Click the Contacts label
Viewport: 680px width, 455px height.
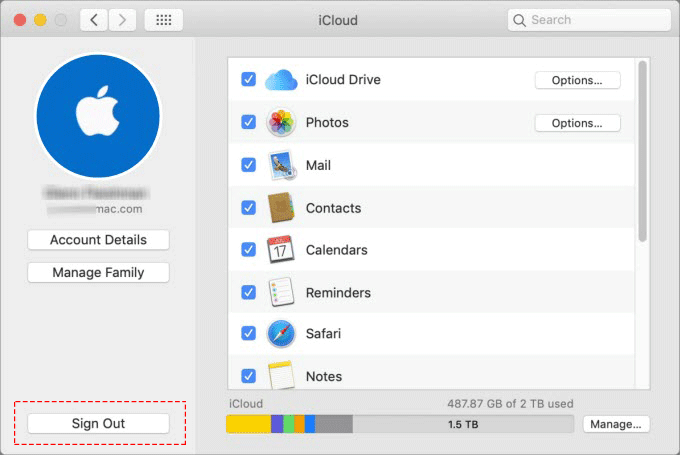coord(333,208)
